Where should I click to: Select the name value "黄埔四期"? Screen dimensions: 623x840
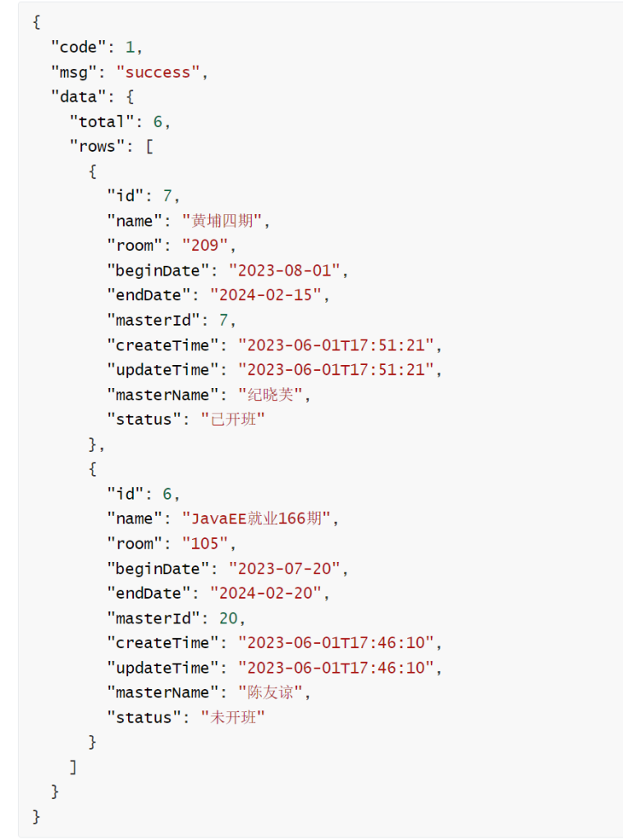click(225, 221)
